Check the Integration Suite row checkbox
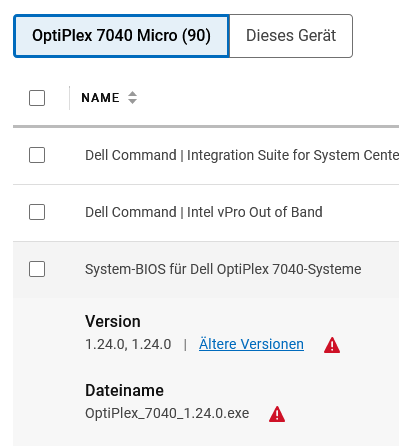 tap(37, 155)
